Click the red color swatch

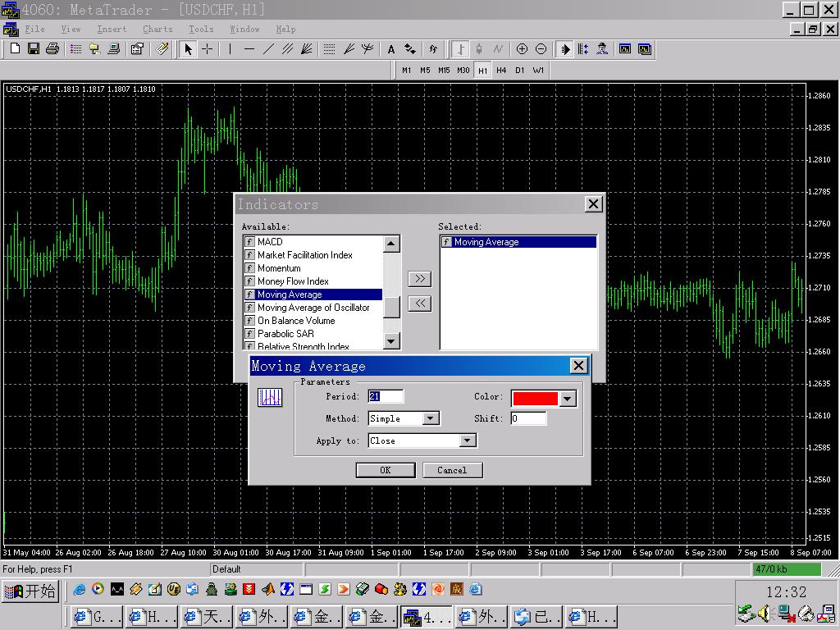coord(535,399)
